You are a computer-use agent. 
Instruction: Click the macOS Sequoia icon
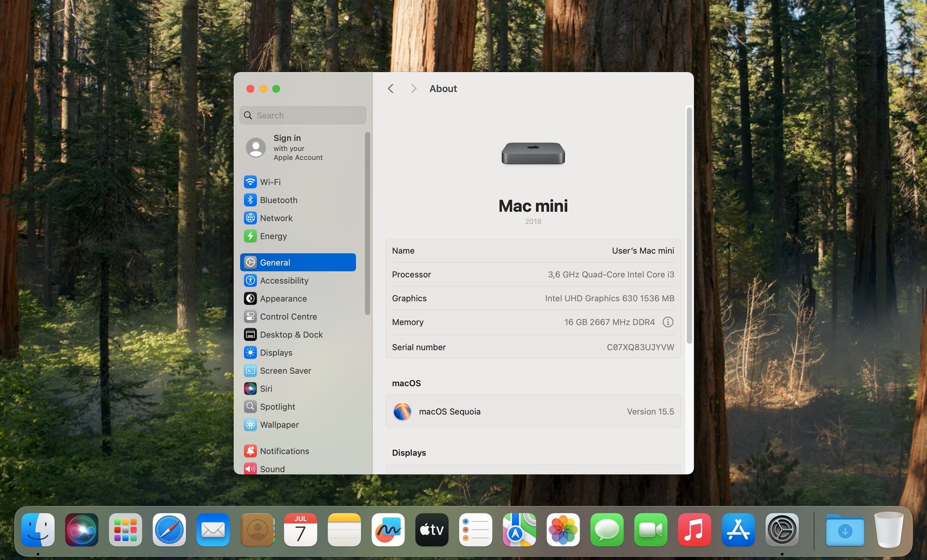[x=402, y=411]
